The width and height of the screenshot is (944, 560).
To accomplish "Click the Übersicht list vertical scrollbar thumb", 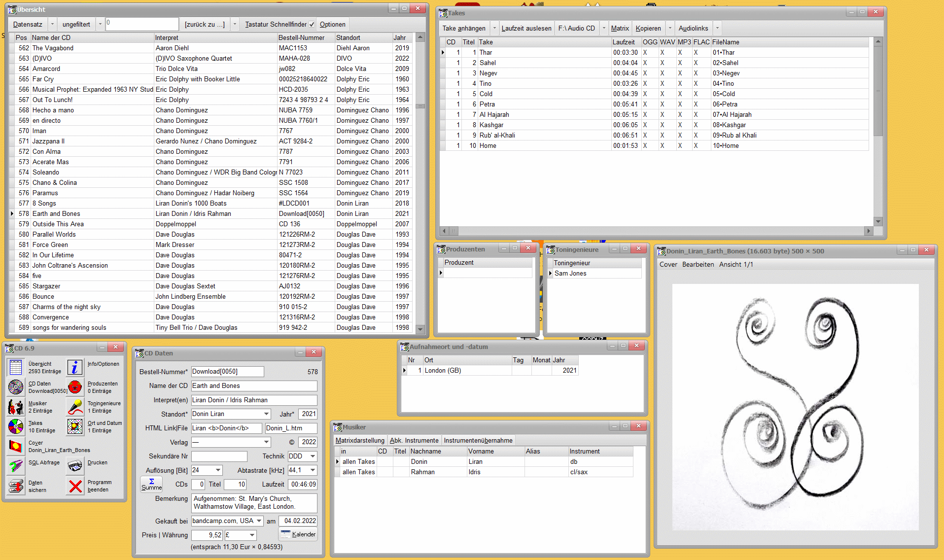I will click(x=420, y=106).
